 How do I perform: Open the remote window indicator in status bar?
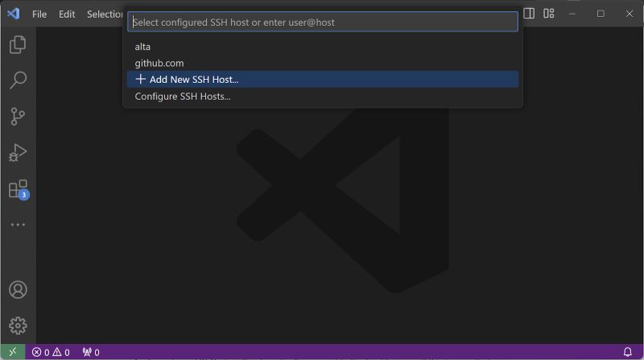pyautogui.click(x=13, y=352)
